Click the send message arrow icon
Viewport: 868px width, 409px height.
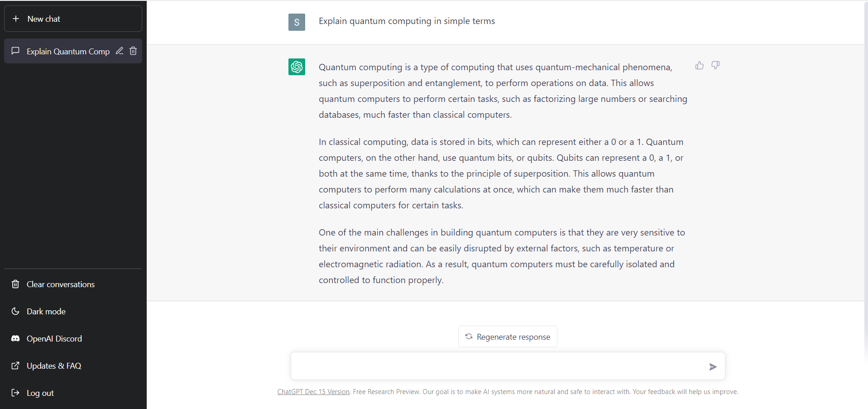point(712,366)
